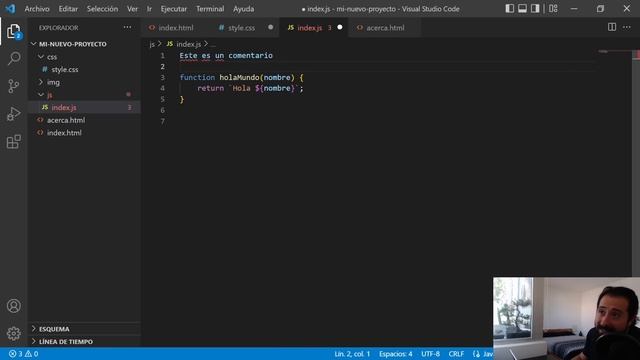
Task: Click the Lín. 2, col. 1 status item
Action: pos(352,354)
